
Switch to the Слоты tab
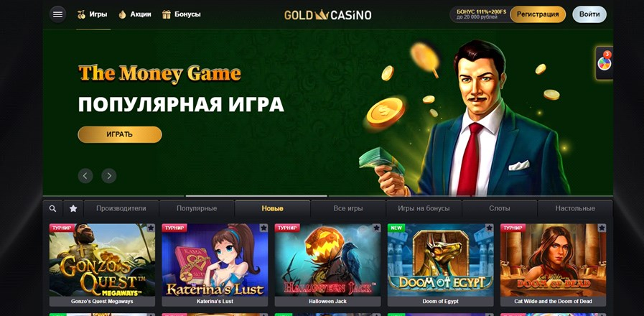tap(500, 209)
